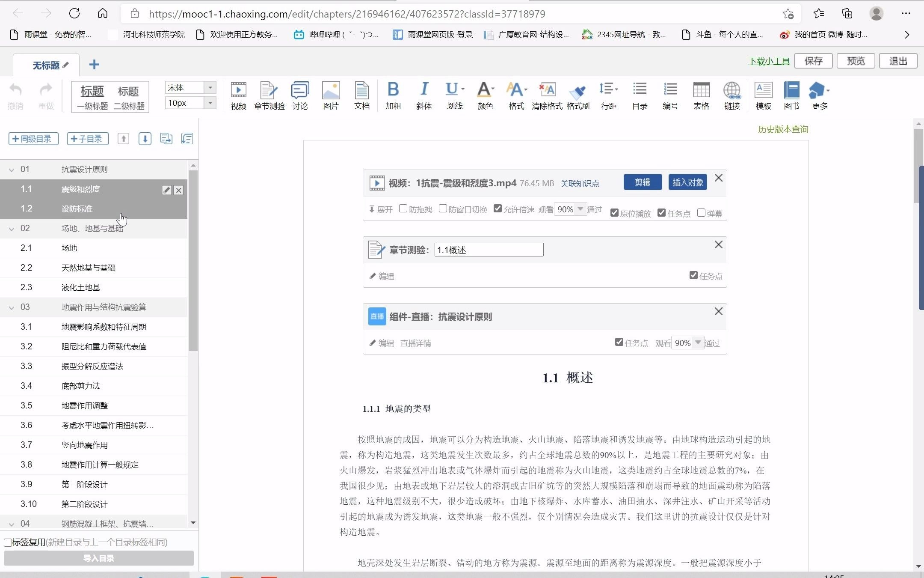
Task: Open section 1.2 设防标准
Action: [x=94, y=209]
